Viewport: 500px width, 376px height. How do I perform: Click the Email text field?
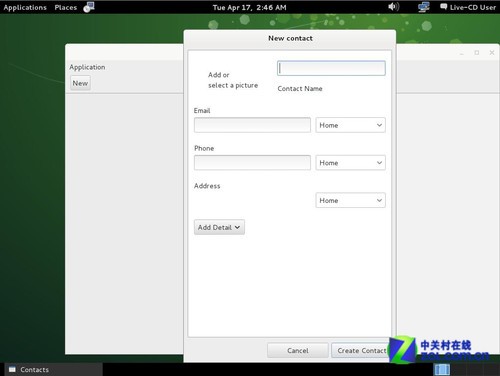point(252,125)
